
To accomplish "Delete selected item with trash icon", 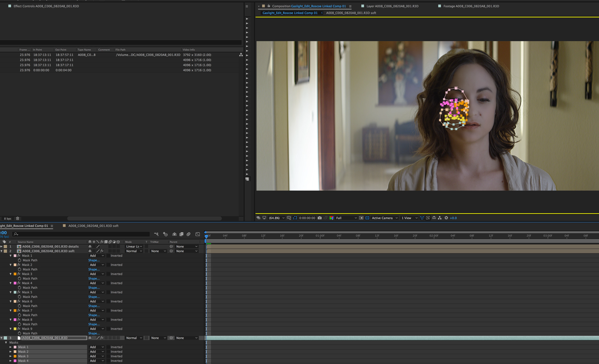I will pyautogui.click(x=17, y=218).
